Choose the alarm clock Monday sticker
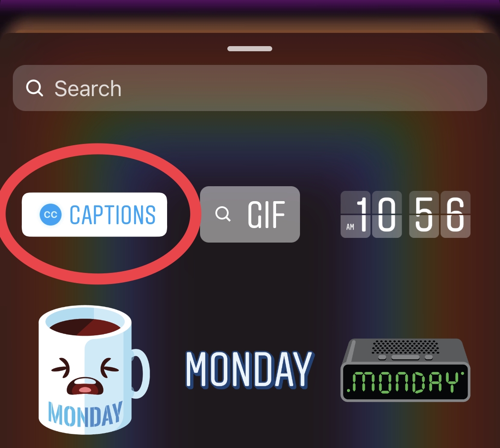The height and width of the screenshot is (448, 500). [405, 370]
